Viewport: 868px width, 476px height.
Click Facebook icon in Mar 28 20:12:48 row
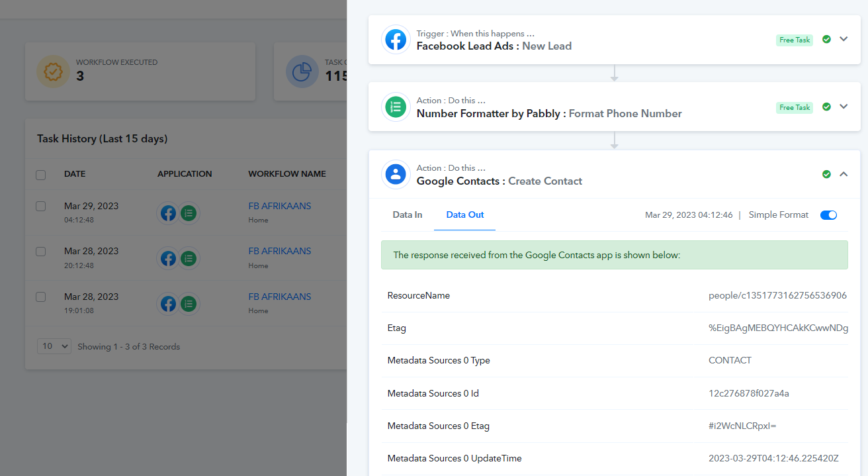169,258
